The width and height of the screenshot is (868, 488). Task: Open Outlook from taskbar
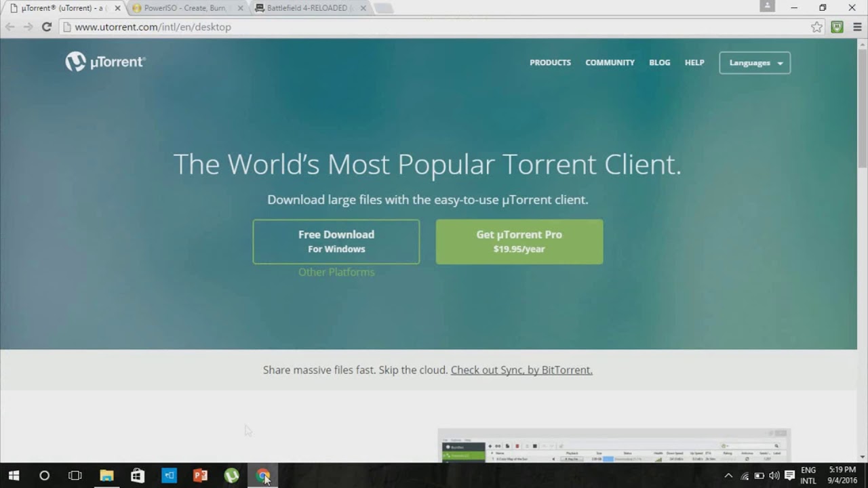point(169,476)
